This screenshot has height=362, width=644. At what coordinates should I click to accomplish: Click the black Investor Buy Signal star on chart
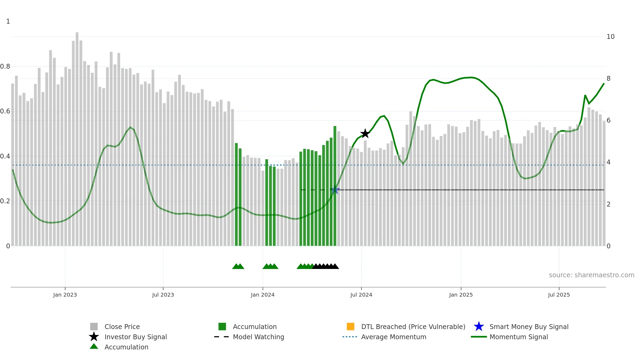365,133
